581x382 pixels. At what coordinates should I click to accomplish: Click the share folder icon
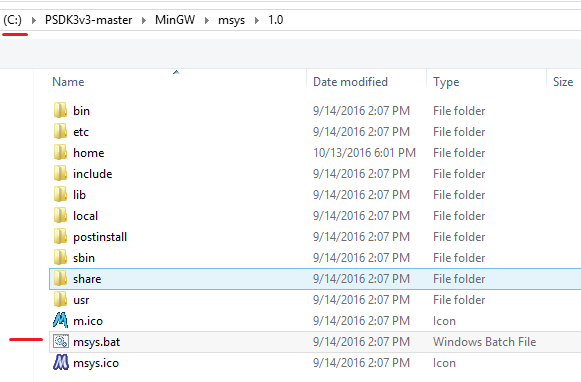click(x=60, y=279)
